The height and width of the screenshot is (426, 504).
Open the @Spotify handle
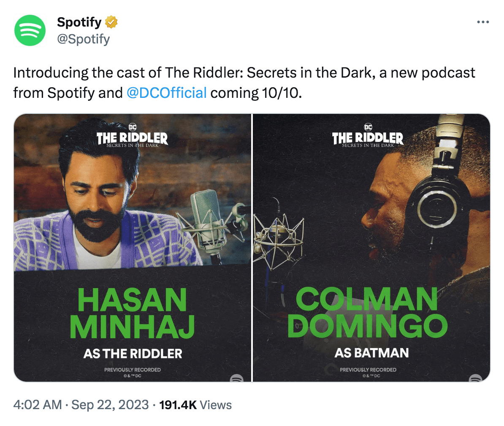(x=83, y=39)
